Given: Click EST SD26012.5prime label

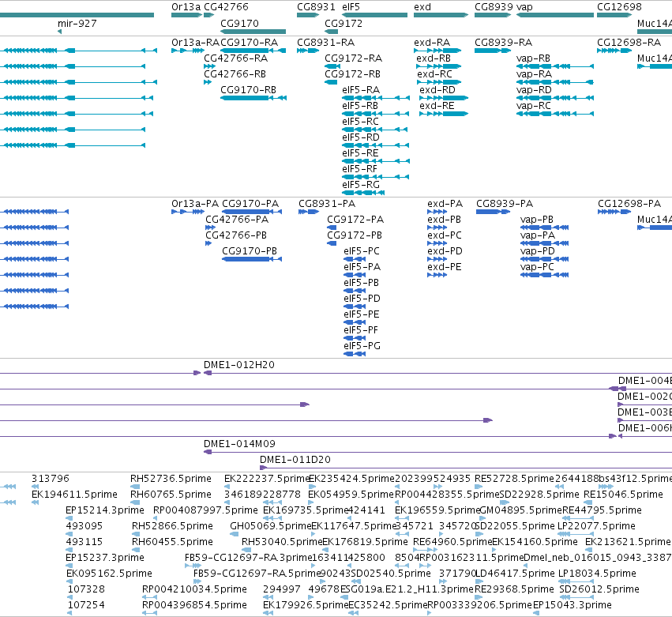Looking at the screenshot, I should click(x=599, y=589).
